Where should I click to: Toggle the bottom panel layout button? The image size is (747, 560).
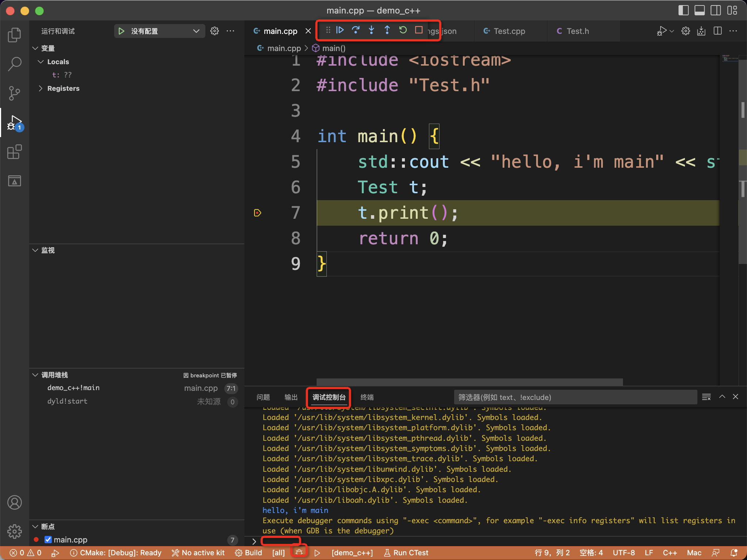[x=699, y=10]
